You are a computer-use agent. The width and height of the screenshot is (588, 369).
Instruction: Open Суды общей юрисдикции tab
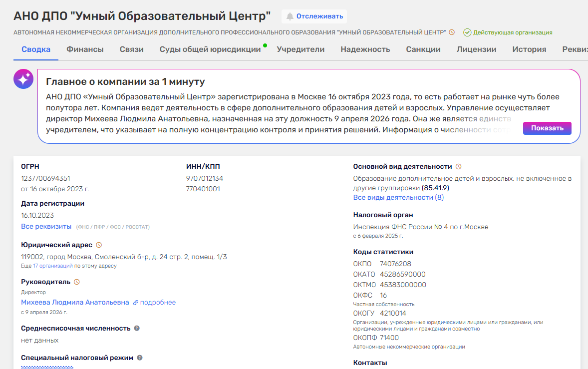click(210, 49)
